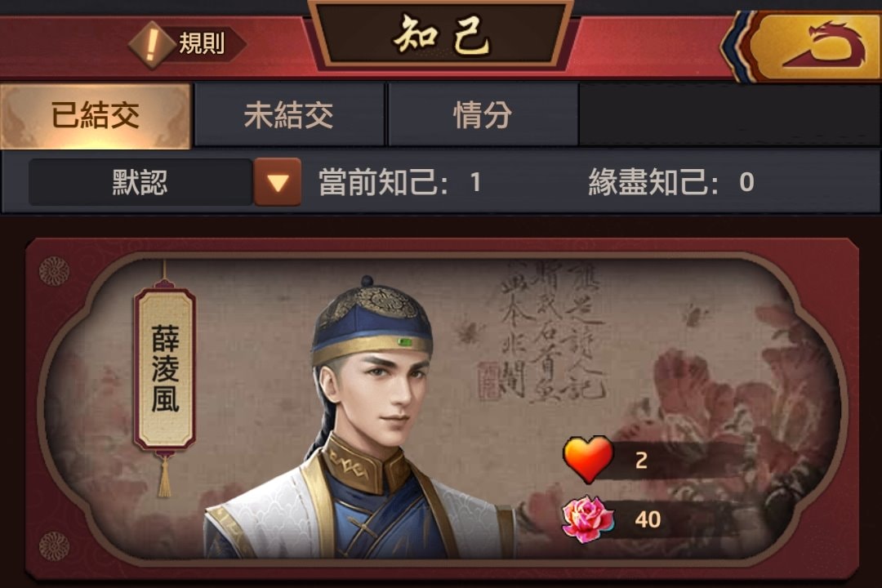882x588 pixels.
Task: Tap the pink rose flower icon
Action: [587, 519]
